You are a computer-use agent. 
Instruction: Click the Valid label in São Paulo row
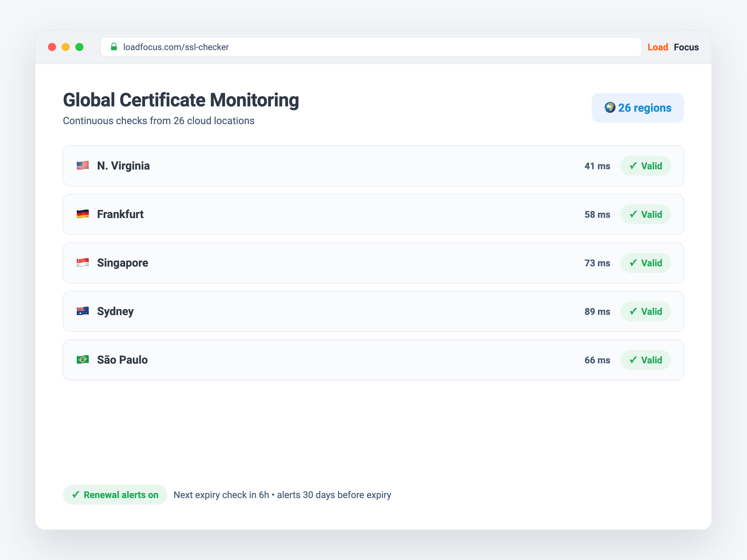coord(651,360)
